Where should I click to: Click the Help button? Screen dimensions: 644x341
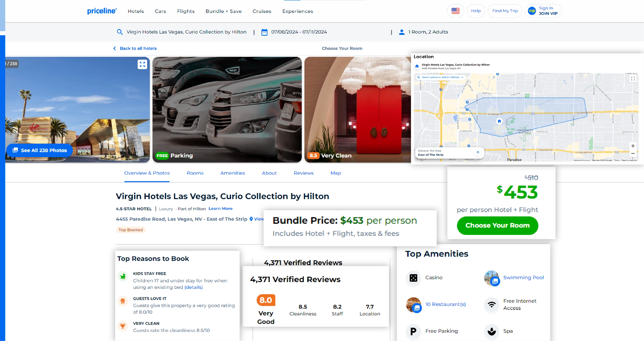(x=476, y=11)
